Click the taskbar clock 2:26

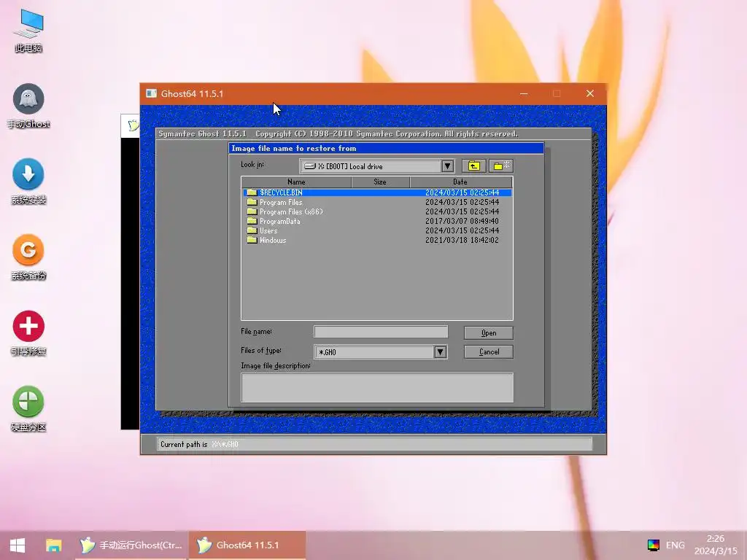coord(716,539)
